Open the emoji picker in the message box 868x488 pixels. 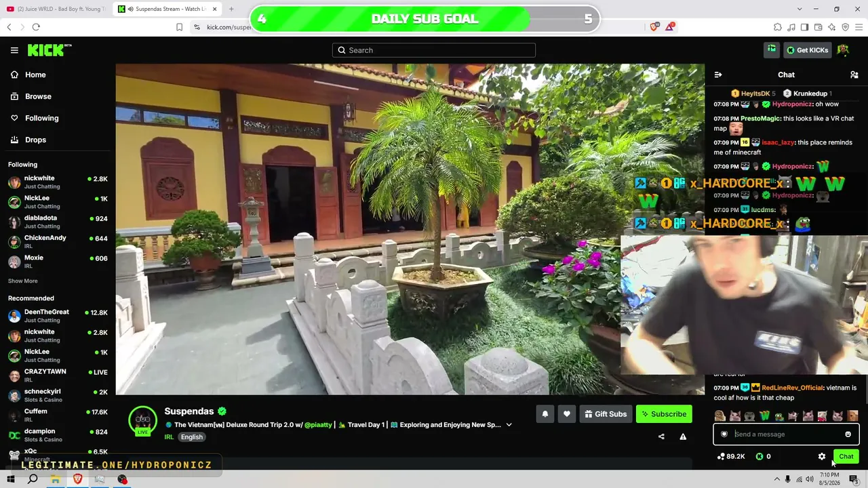(848, 434)
